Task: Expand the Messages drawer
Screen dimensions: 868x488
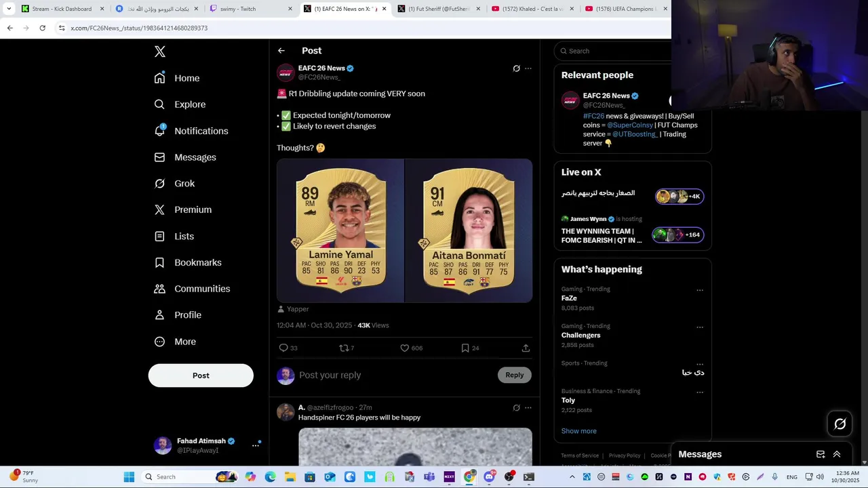Action: point(837,454)
